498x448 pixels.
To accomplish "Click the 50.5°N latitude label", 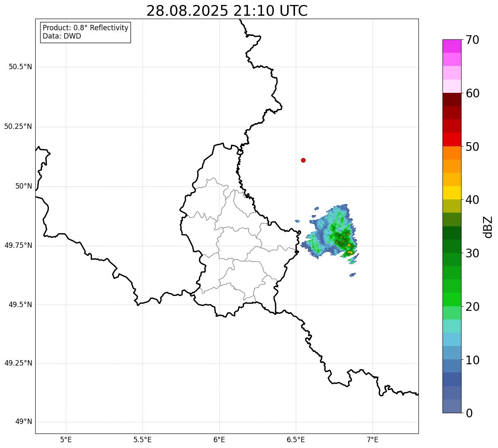I will (x=20, y=67).
